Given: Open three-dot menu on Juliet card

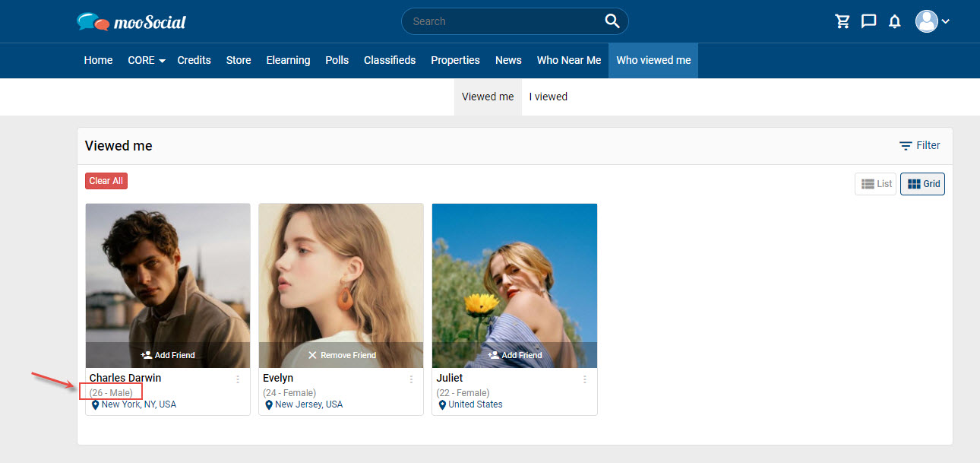Looking at the screenshot, I should coord(584,379).
